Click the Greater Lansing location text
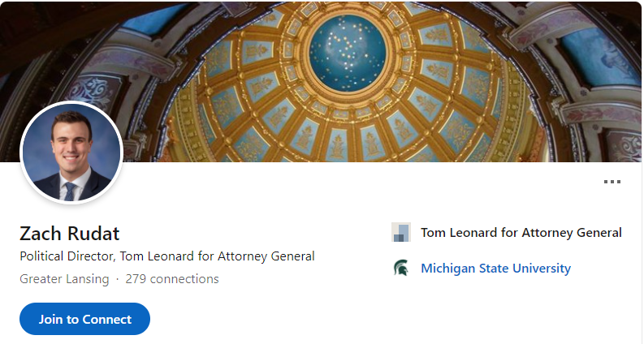The image size is (644, 344). (64, 279)
